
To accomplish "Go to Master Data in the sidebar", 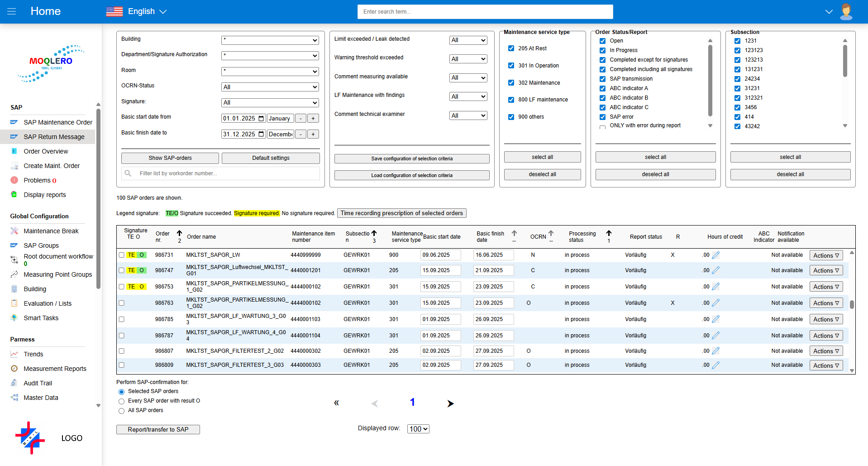I will pyautogui.click(x=41, y=398).
